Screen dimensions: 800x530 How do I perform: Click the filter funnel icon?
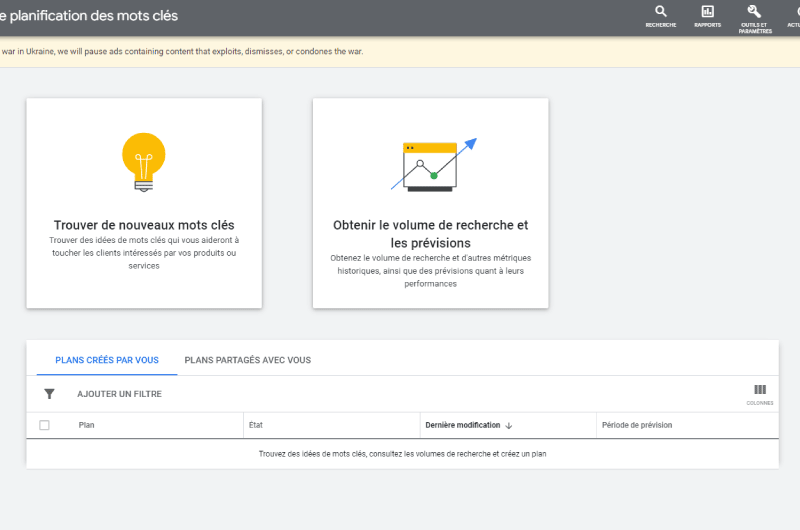pyautogui.click(x=49, y=394)
